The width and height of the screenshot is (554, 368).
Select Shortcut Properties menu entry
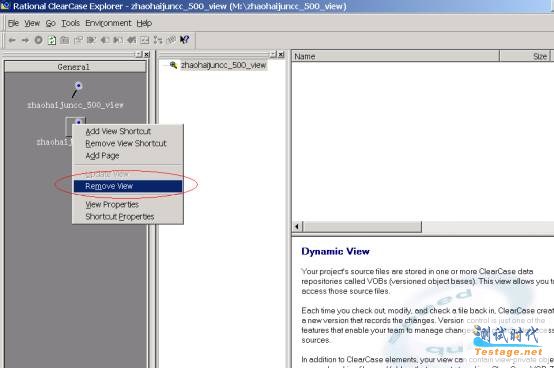(120, 216)
